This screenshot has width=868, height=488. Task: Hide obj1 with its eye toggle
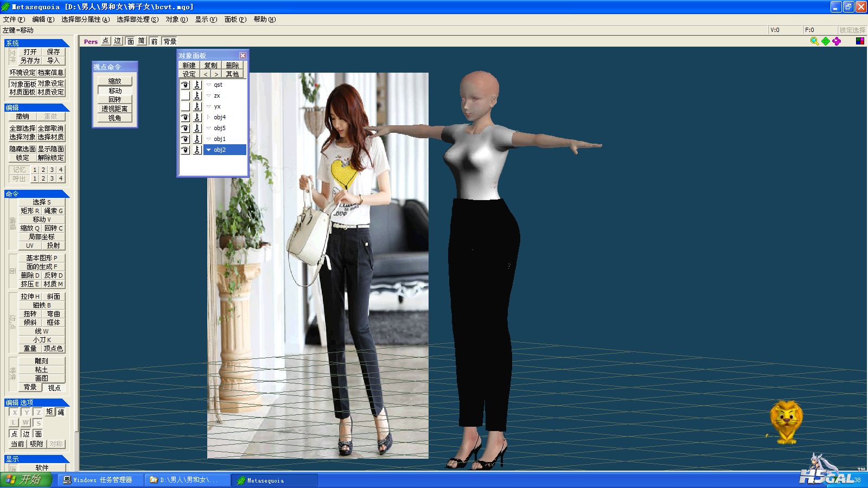click(185, 139)
